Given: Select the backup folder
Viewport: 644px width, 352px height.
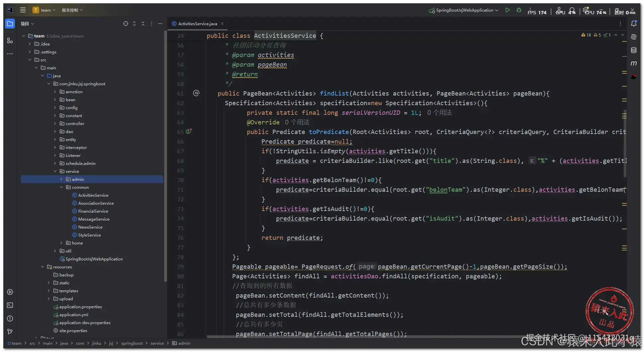Looking at the screenshot, I should click(66, 275).
